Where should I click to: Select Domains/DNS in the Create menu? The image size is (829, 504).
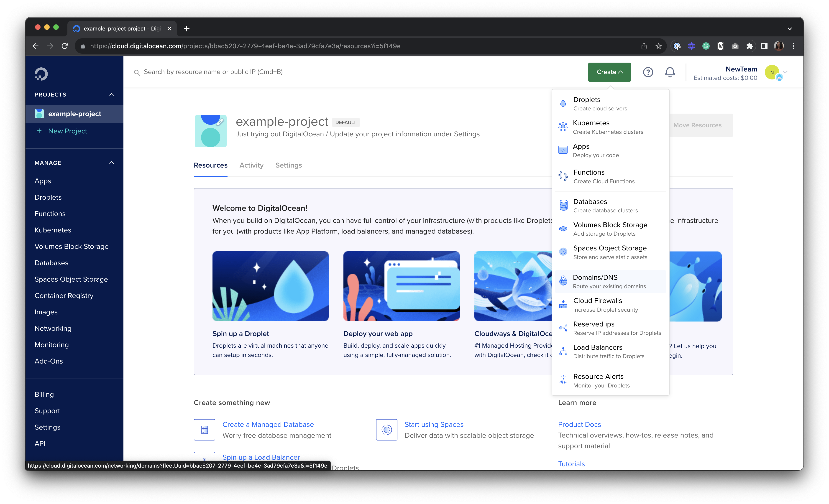tap(610, 281)
